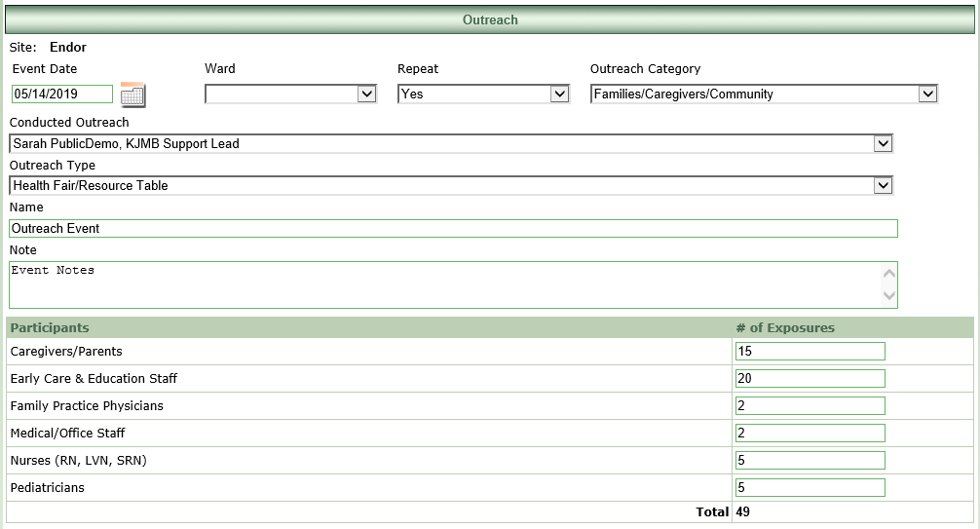The width and height of the screenshot is (980, 529).
Task: Click the Participants column header
Action: click(x=50, y=328)
